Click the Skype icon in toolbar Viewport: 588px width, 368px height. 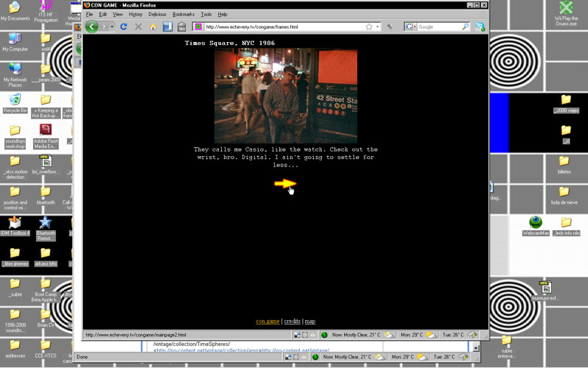click(480, 26)
